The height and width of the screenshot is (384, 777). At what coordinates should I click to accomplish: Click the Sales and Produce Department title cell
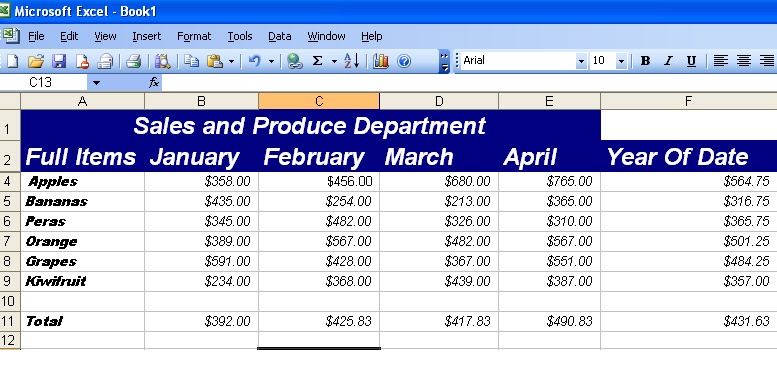pos(310,125)
